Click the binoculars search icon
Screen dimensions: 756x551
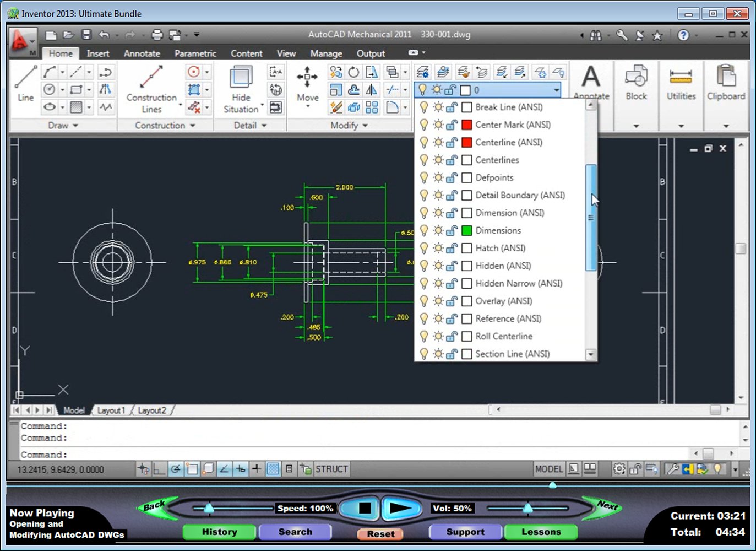coord(596,35)
